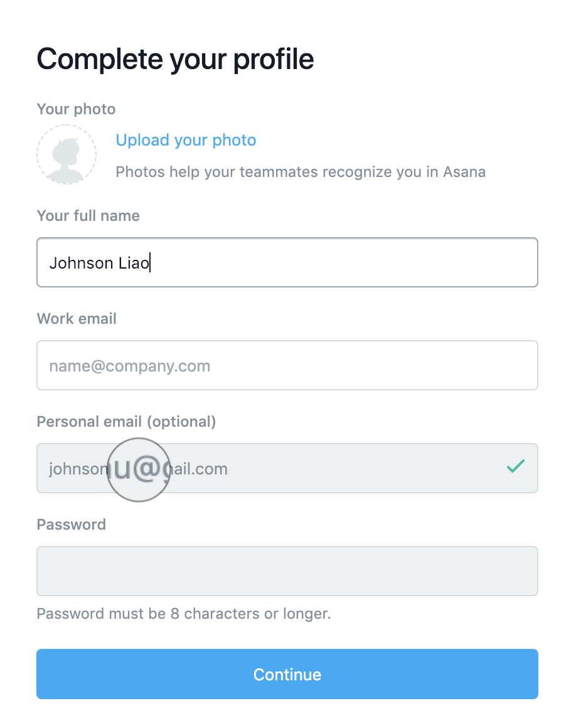Submit the form with Continue button
This screenshot has width=581, height=728.
[287, 674]
